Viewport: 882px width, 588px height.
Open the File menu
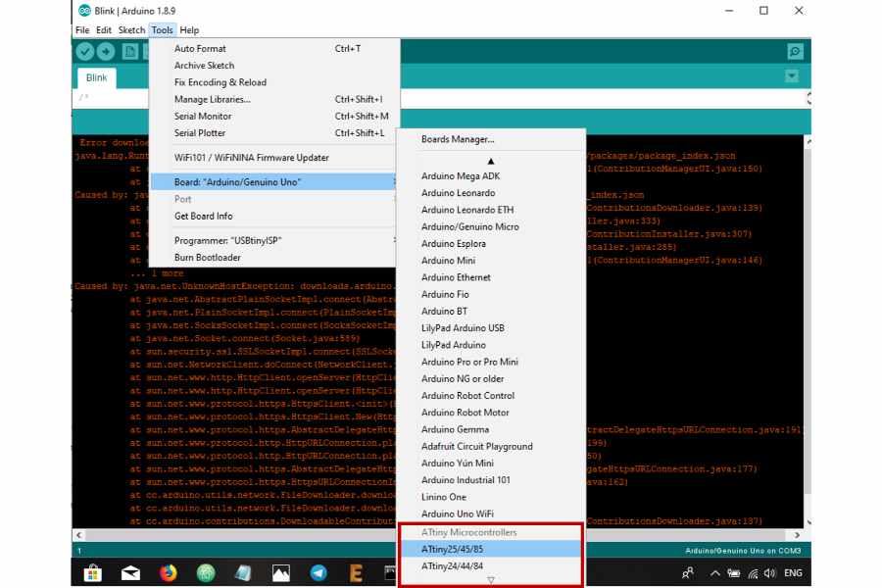coord(82,29)
